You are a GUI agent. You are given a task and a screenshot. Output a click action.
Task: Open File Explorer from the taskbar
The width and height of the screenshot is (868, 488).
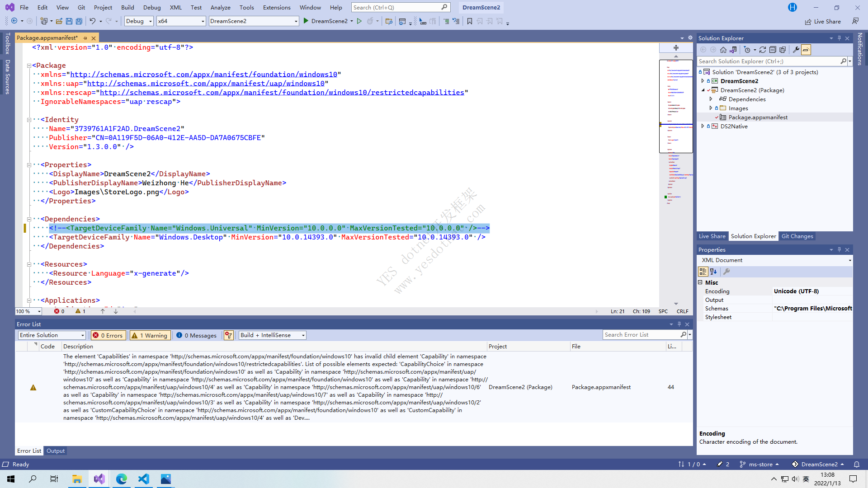click(x=77, y=479)
